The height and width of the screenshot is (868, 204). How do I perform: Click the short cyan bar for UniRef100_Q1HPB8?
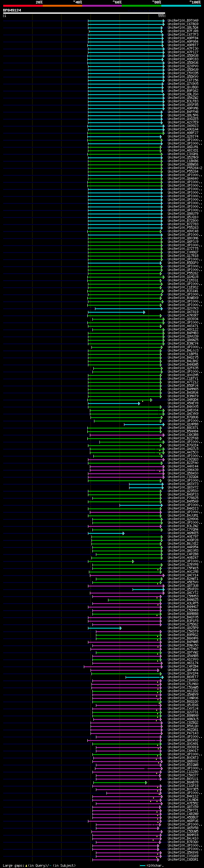144,424
